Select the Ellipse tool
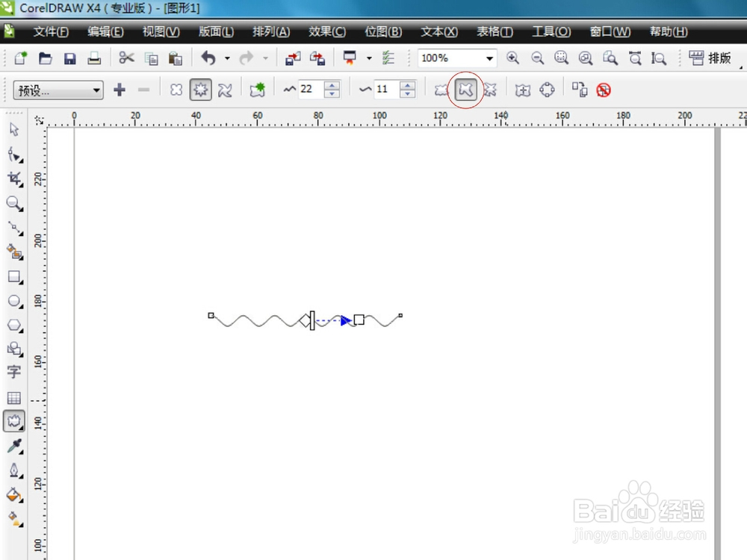Screen dimensions: 747x560 [x=14, y=302]
